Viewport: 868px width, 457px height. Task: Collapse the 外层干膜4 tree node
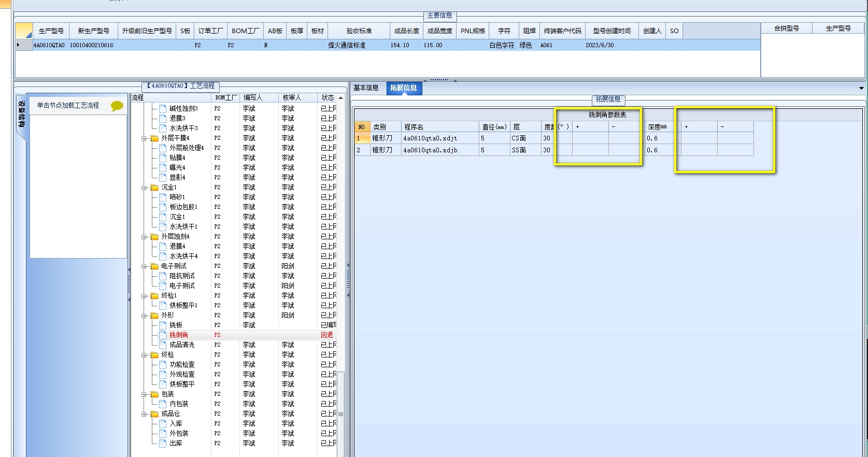pos(144,138)
